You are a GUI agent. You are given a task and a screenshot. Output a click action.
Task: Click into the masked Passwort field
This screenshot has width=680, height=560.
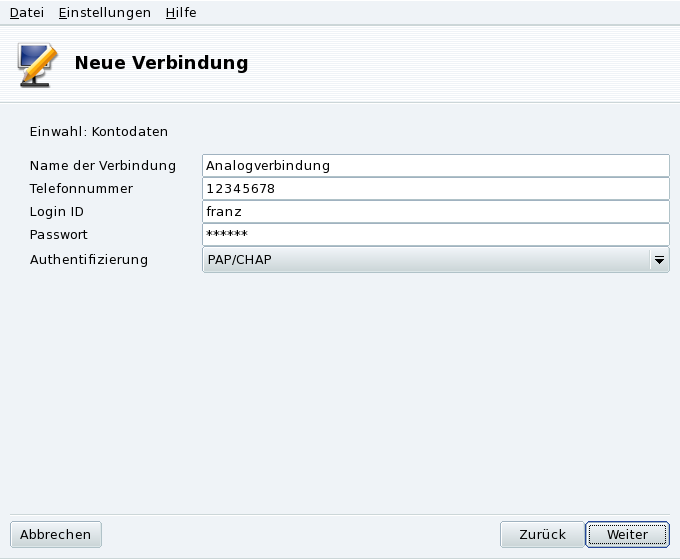pos(435,234)
